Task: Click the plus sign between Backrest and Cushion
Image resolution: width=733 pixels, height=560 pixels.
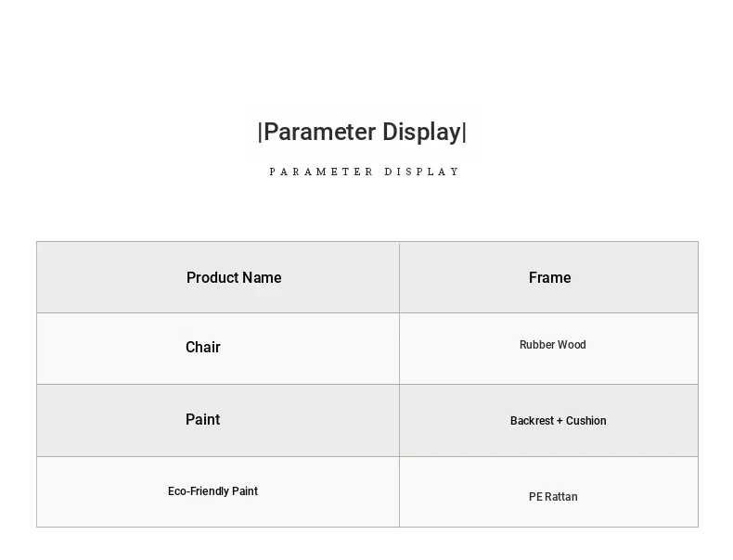Action: (559, 421)
